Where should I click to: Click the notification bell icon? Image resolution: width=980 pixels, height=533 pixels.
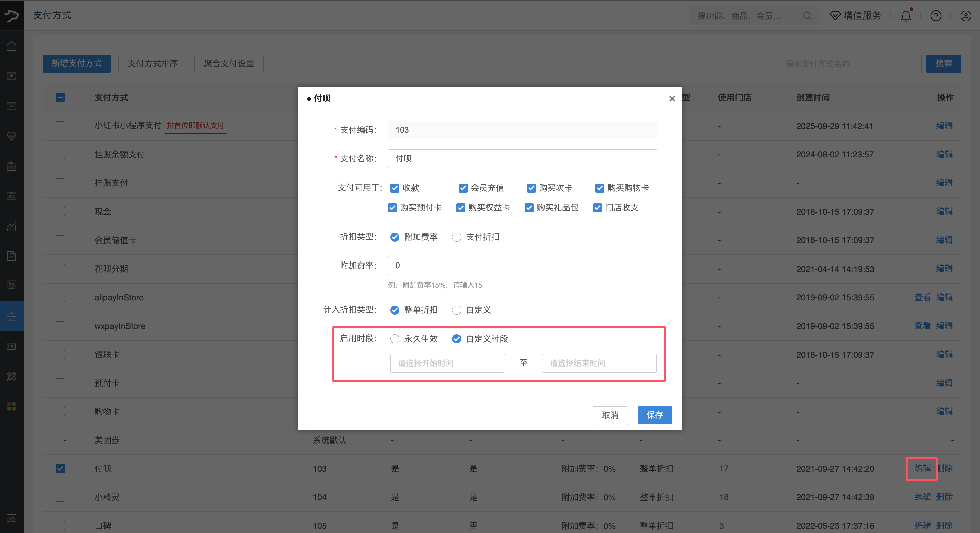(906, 16)
